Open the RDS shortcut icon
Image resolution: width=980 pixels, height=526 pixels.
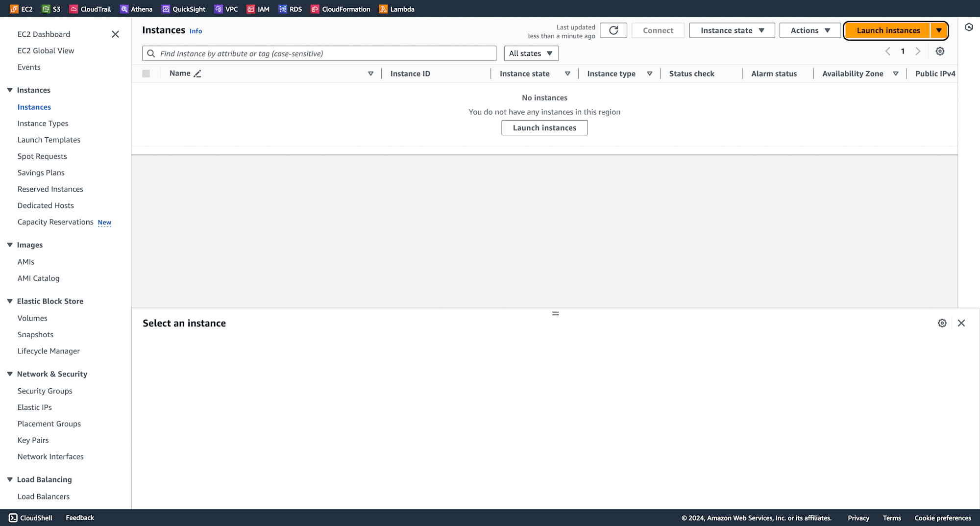[x=283, y=9]
